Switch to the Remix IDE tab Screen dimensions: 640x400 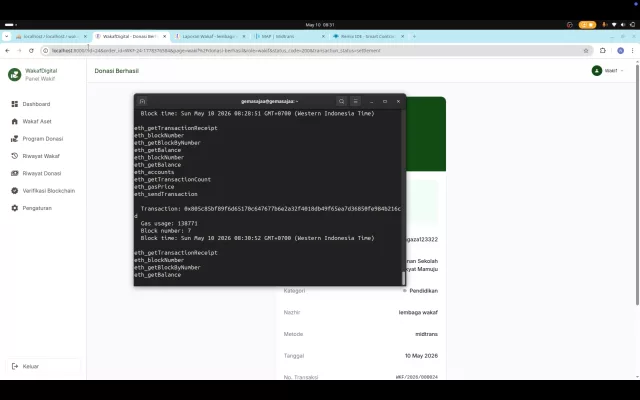(x=365, y=36)
